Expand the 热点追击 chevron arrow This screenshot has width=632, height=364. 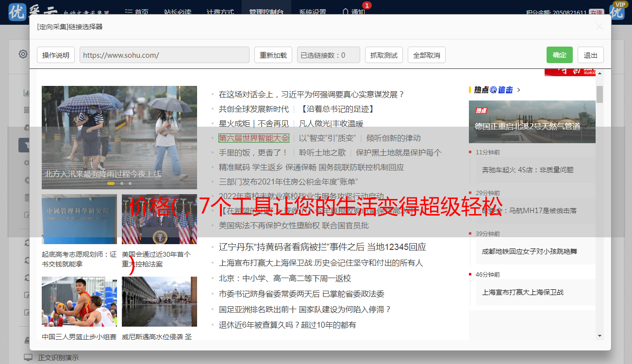pos(519,90)
